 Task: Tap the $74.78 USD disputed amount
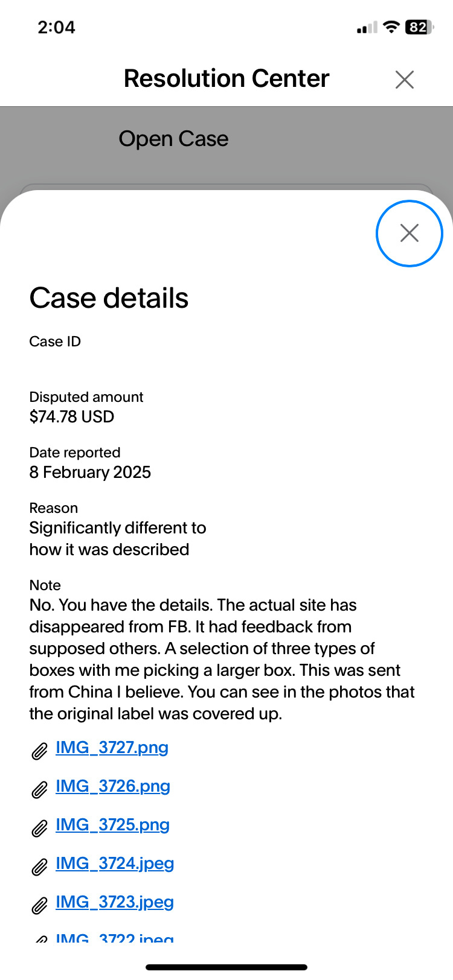(x=71, y=417)
